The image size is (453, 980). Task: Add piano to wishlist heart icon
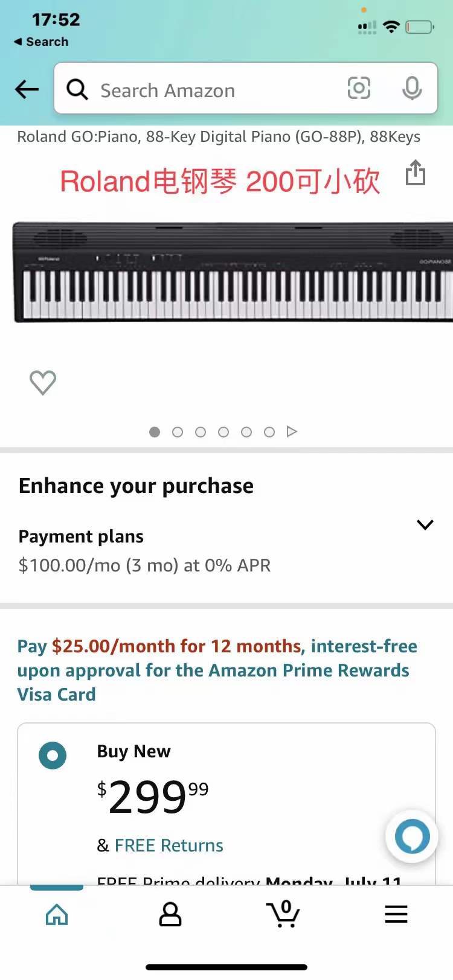pyautogui.click(x=43, y=383)
